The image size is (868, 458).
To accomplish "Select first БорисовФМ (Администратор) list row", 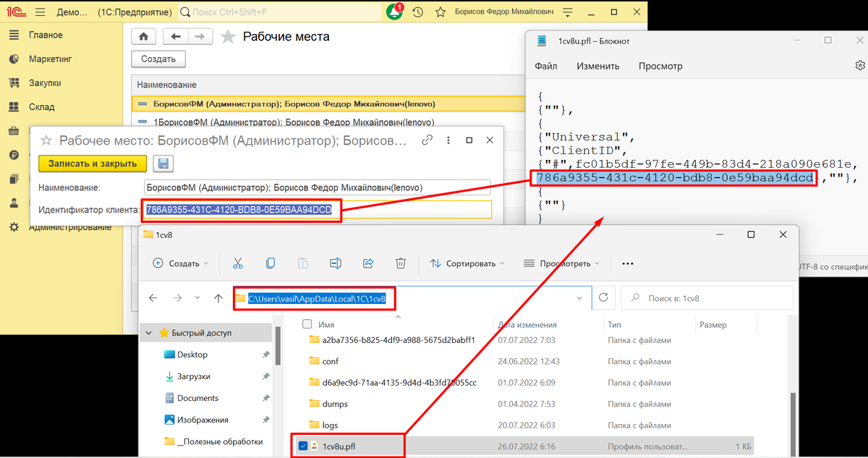I will [329, 103].
